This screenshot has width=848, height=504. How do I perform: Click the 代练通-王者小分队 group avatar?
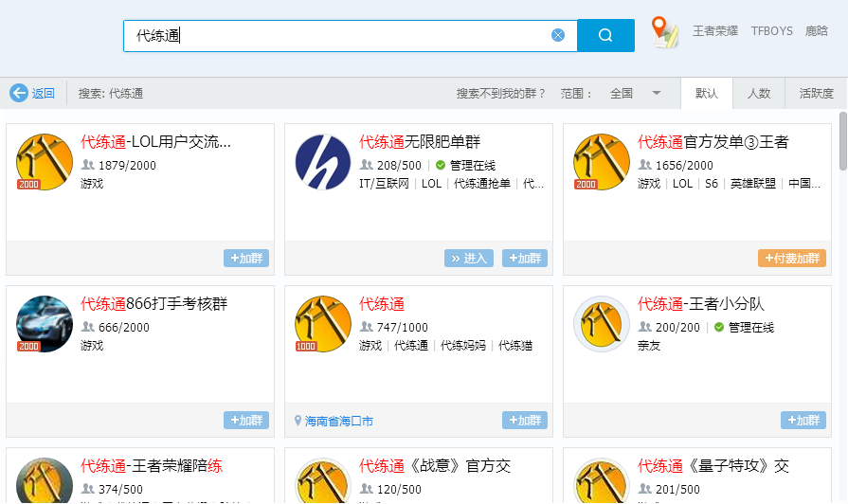click(602, 324)
